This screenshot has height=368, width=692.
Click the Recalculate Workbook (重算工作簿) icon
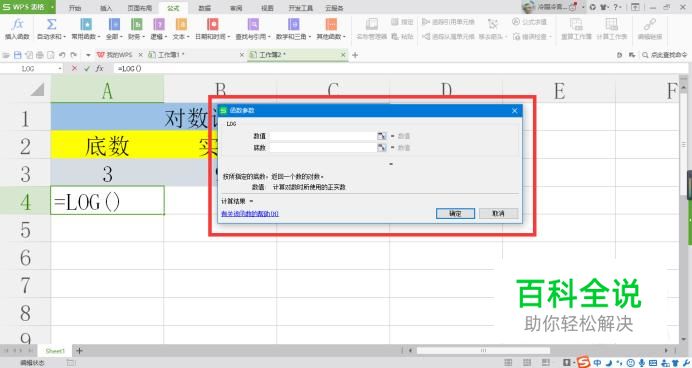576,24
